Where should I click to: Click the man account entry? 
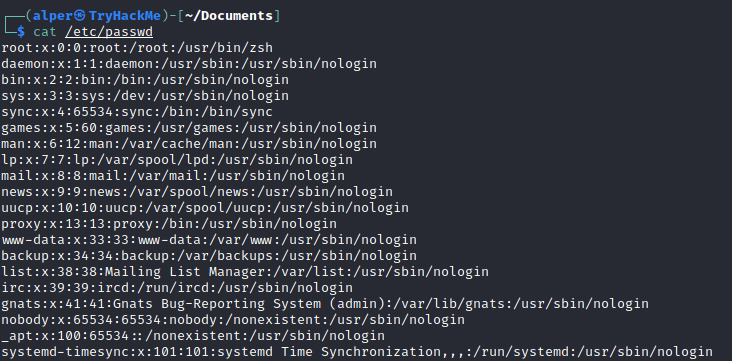[x=189, y=144]
